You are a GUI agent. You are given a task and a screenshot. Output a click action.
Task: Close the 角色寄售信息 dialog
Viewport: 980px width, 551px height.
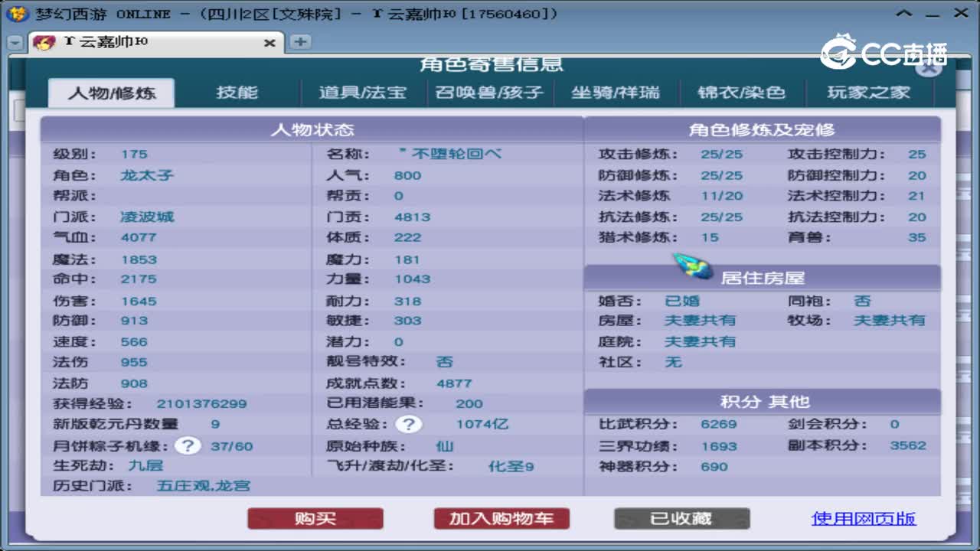coord(928,67)
